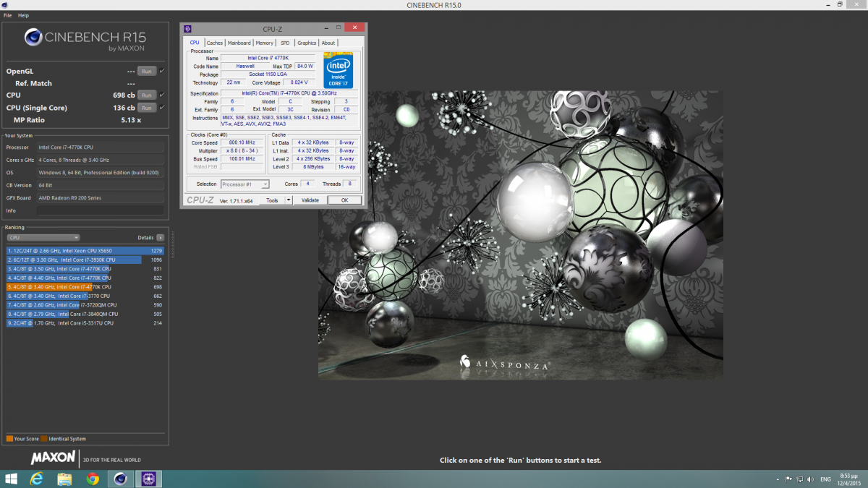The height and width of the screenshot is (488, 868).
Task: Click the Cinebench window icon in title bar
Action: [5, 5]
